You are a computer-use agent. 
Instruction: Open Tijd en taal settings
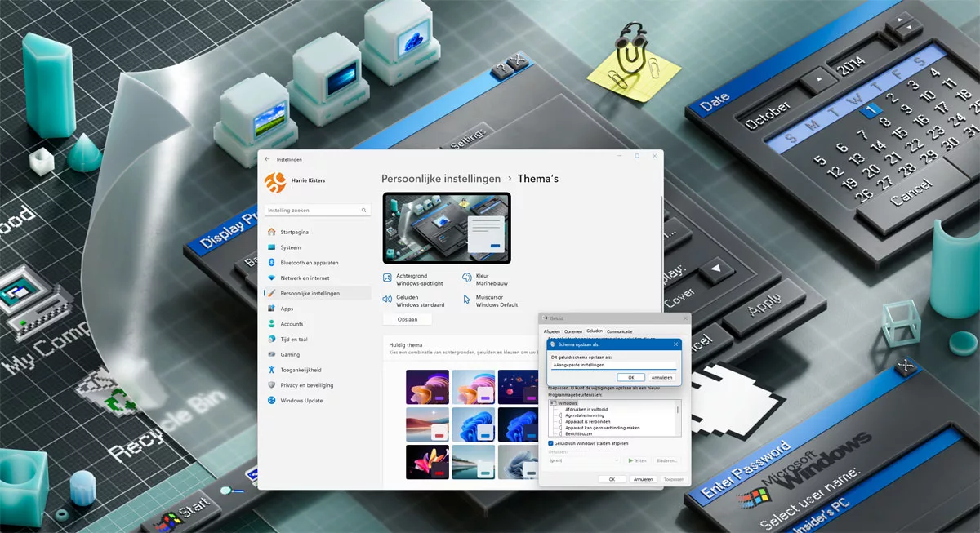318,340
